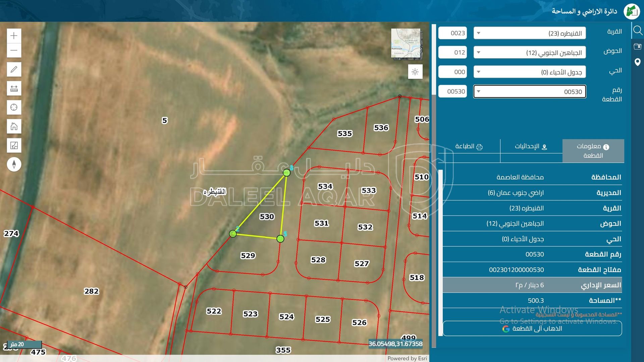The image size is (644, 362).
Task: Click the locate target crosshair icon
Action: click(x=14, y=107)
